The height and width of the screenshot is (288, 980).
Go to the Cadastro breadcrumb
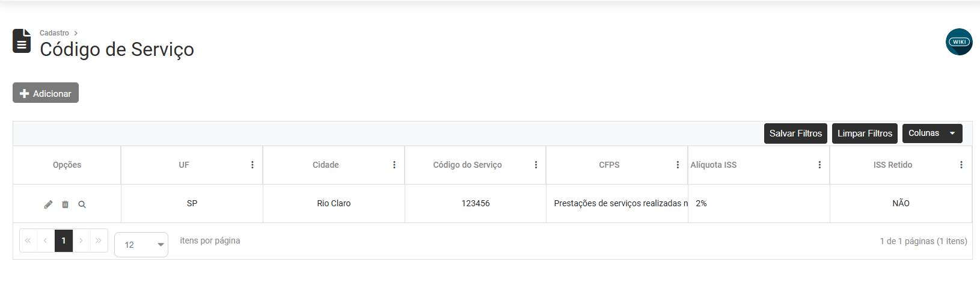click(x=54, y=33)
